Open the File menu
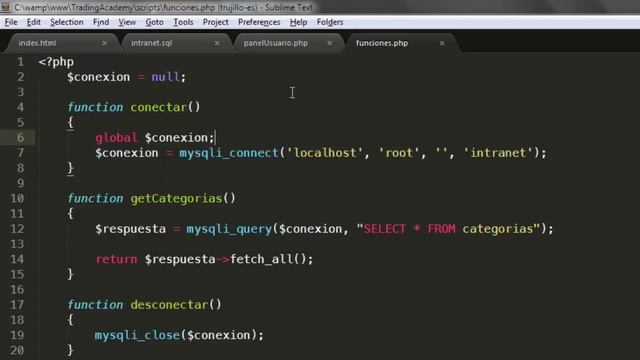 pyautogui.click(x=11, y=22)
